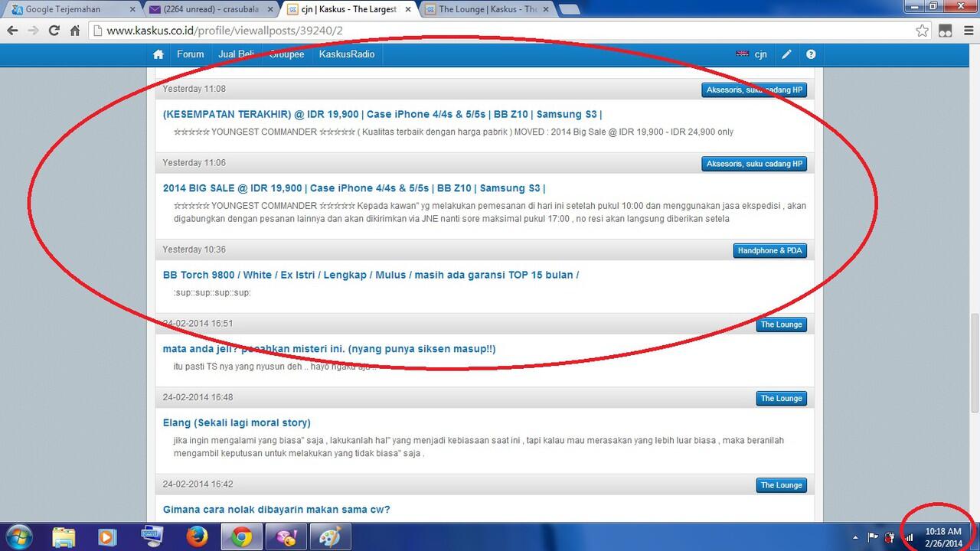Click the help question mark icon
This screenshot has height=551, width=980.
pos(811,54)
